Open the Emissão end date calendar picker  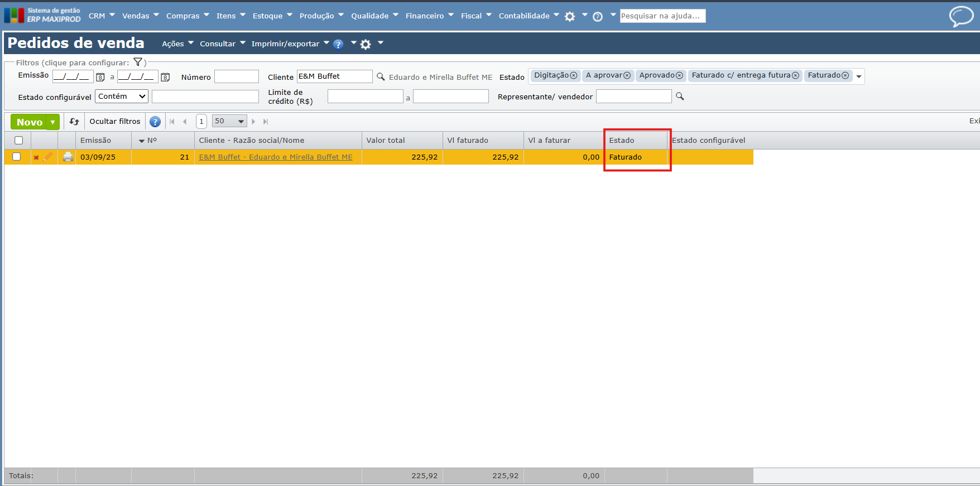pos(165,77)
